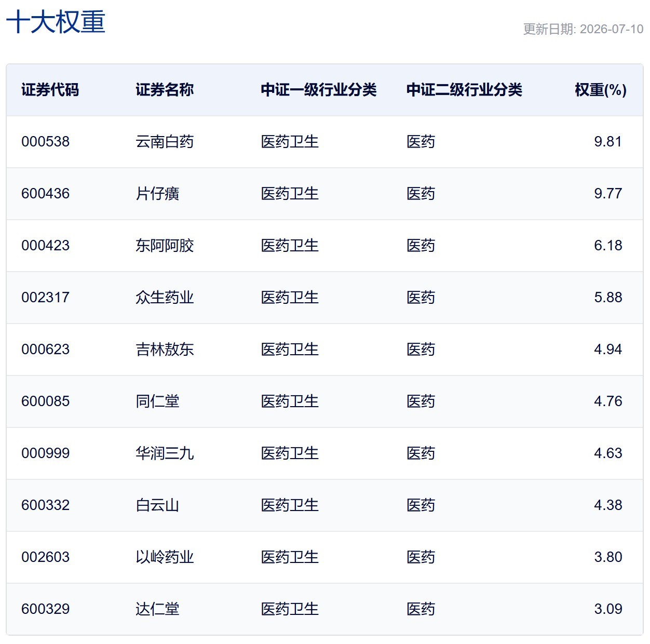Select the name 白云山

[x=157, y=505]
